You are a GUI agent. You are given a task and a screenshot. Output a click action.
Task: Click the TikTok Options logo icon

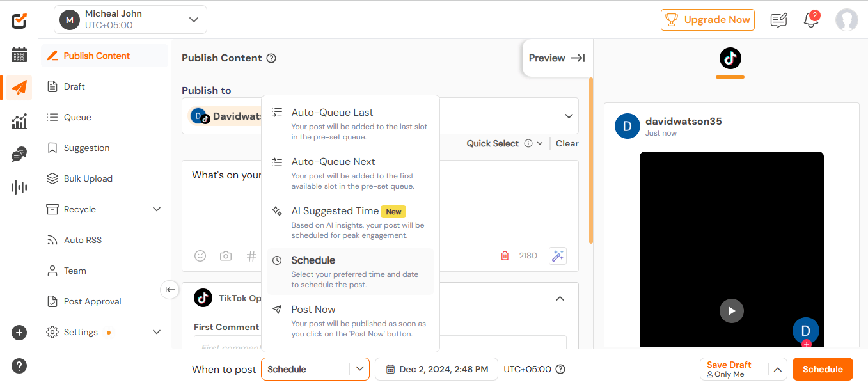(203, 297)
